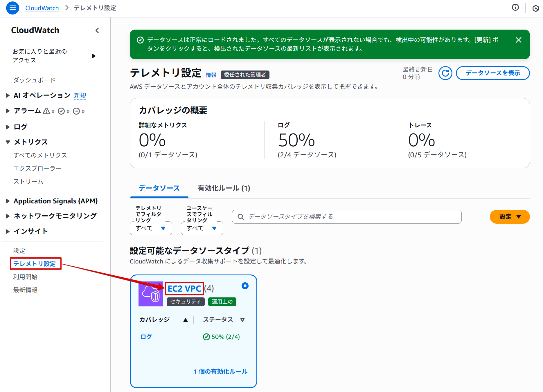Viewport: 543px width, 392px height.
Task: Switch to データソース tab
Action: pos(159,188)
